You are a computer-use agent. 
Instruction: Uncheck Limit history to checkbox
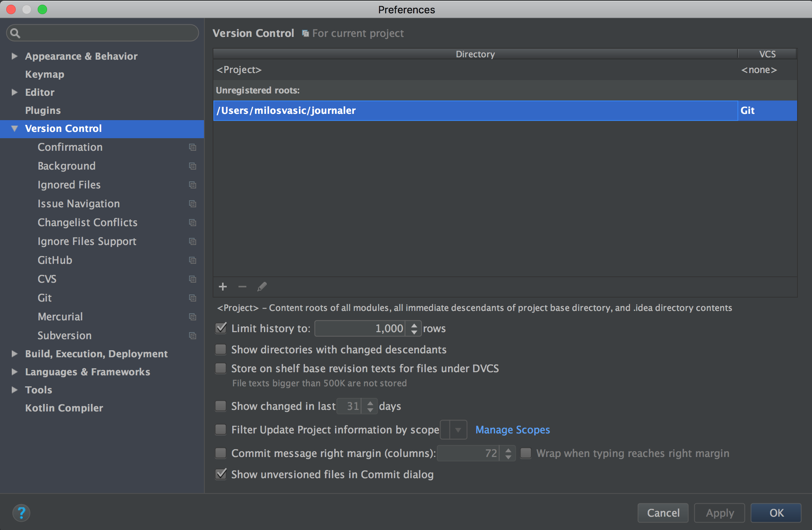click(221, 328)
